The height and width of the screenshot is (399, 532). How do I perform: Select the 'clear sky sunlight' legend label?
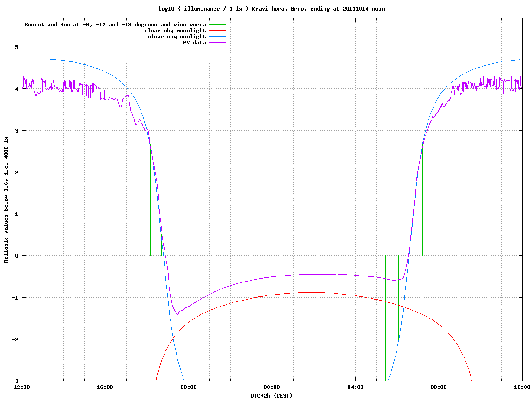pyautogui.click(x=177, y=37)
